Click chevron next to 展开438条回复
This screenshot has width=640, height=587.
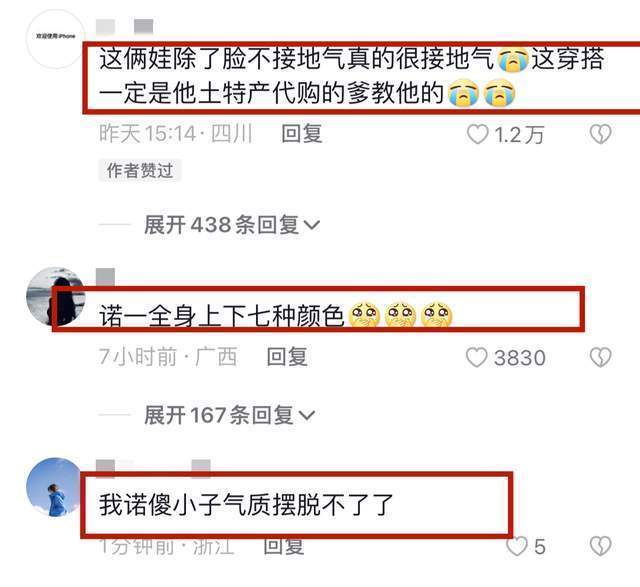click(x=312, y=225)
